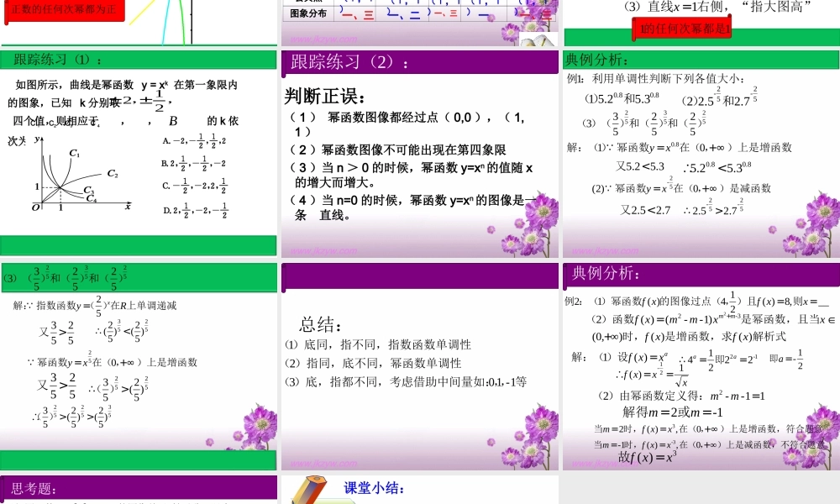Click statement （1）幂函数图像都经过点（0,0）

click(x=407, y=124)
